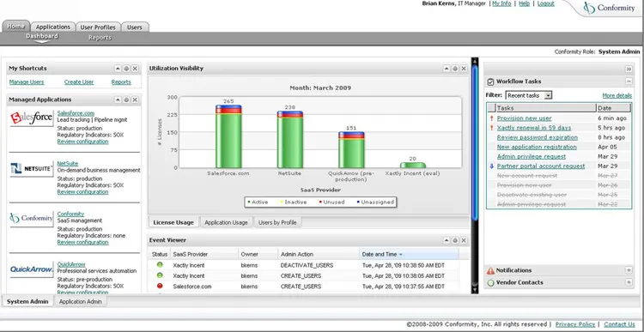Switch to the System Admin bottom tab

[27, 302]
